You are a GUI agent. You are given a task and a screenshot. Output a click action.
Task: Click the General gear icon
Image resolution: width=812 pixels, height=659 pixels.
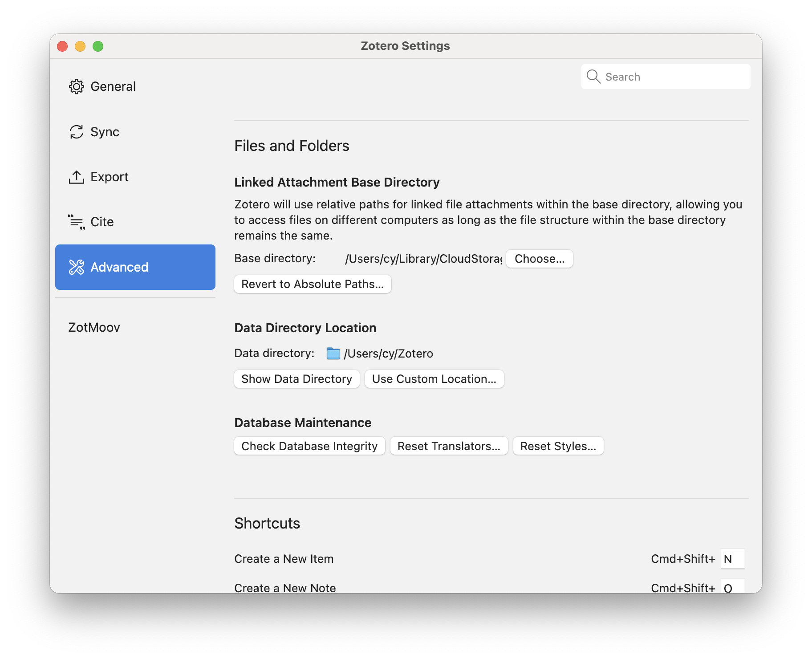coord(76,86)
